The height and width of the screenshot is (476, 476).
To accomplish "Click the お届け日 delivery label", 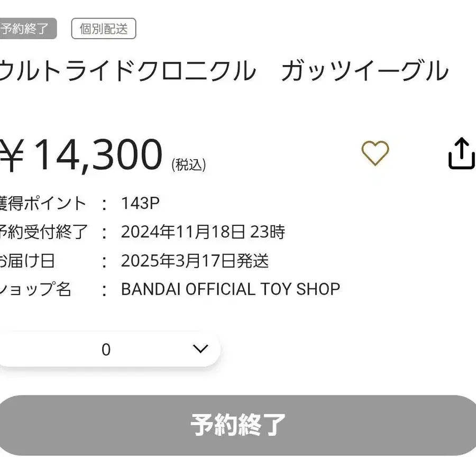I will pos(28,261).
